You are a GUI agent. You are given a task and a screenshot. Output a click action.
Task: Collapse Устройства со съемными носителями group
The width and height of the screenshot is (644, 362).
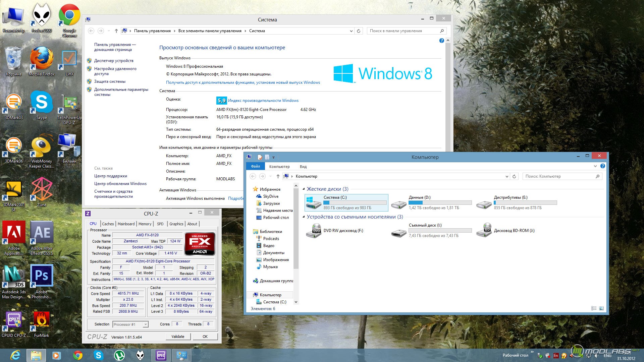click(304, 217)
